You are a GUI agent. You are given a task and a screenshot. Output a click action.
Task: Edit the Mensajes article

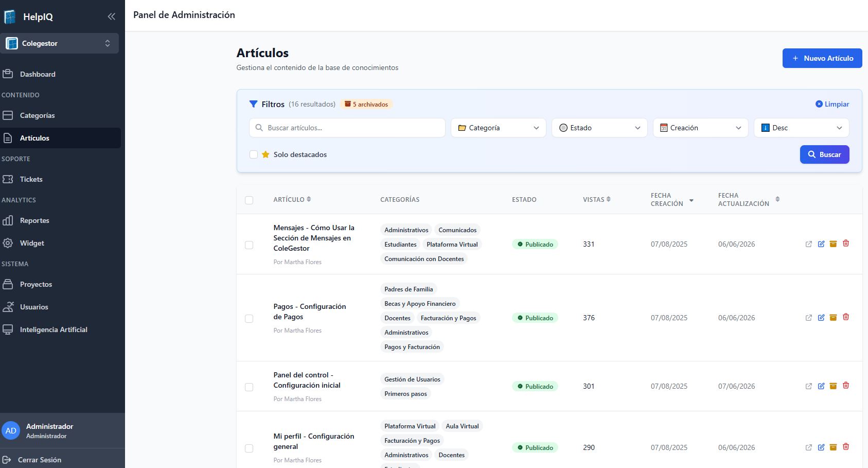coord(821,244)
